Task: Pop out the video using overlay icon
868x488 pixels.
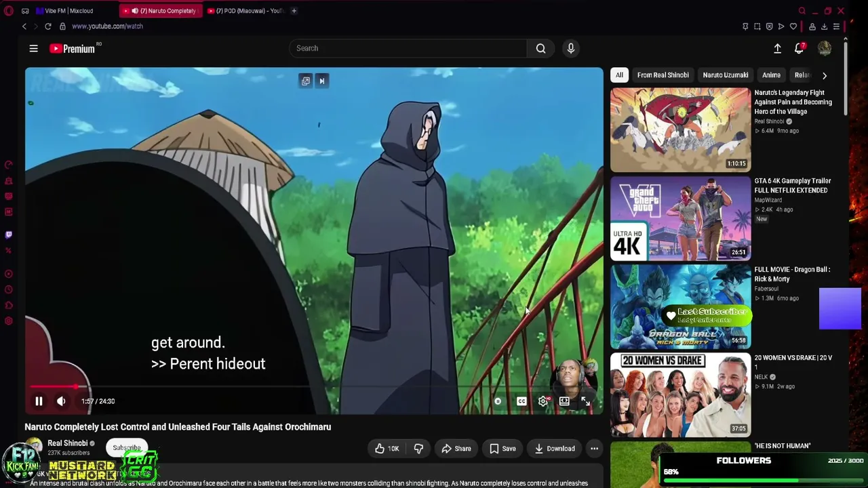Action: pos(306,81)
